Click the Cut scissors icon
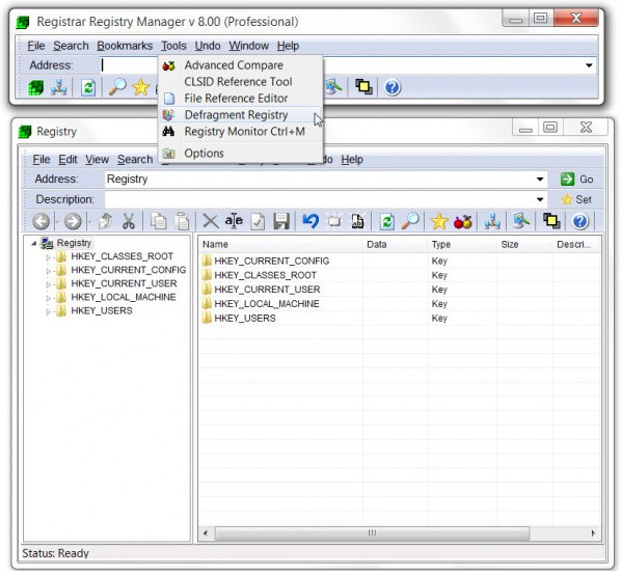Image resolution: width=620 pixels, height=571 pixels. point(129,221)
